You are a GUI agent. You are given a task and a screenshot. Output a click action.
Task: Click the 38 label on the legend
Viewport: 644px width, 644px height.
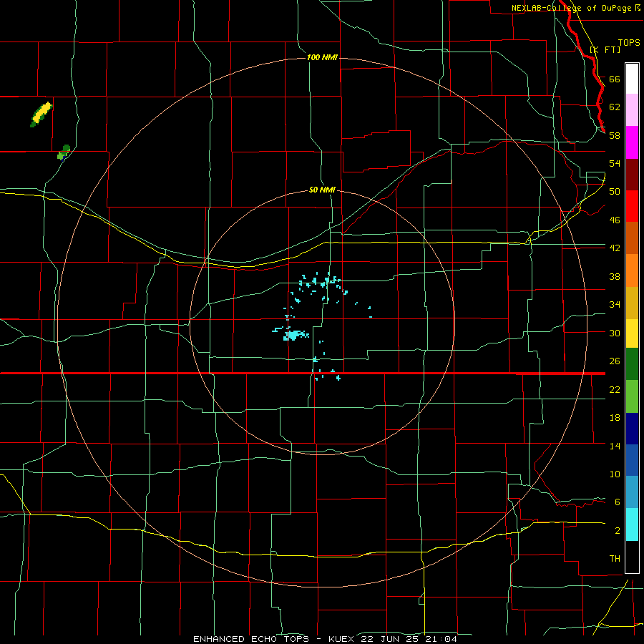[x=615, y=276]
